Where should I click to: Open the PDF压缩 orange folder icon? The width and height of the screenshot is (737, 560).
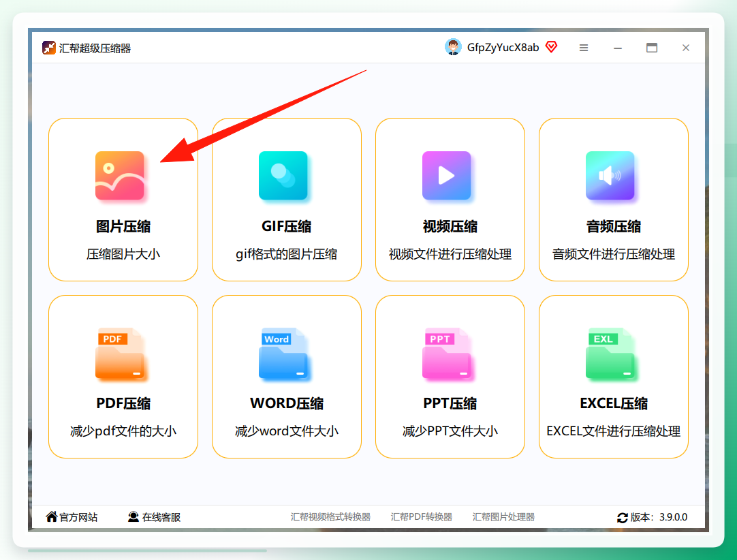120,353
